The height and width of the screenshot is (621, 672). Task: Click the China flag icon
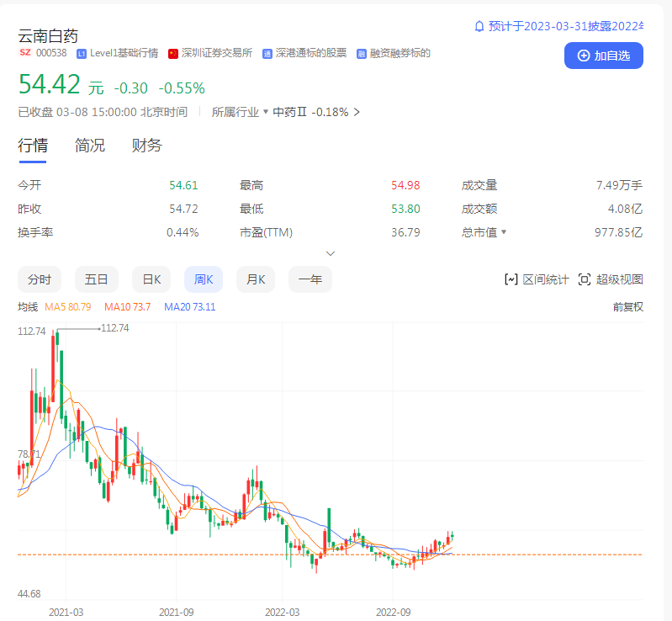(x=173, y=54)
